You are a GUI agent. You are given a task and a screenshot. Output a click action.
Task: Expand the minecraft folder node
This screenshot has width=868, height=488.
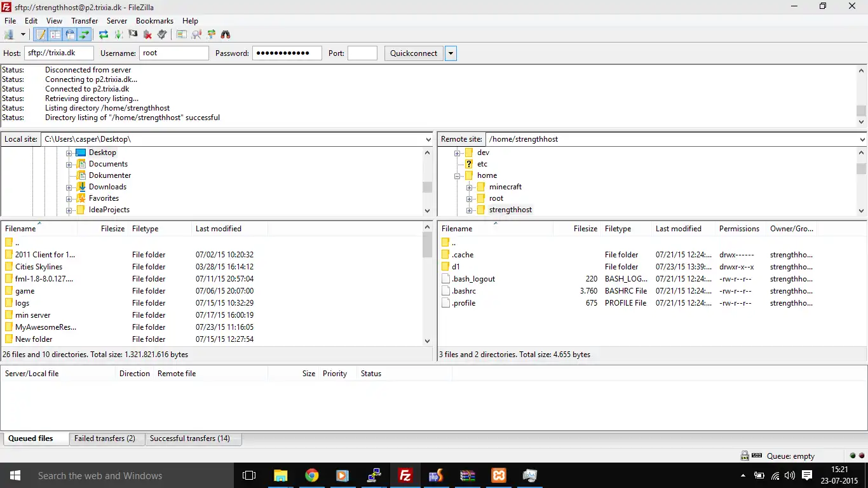point(469,187)
